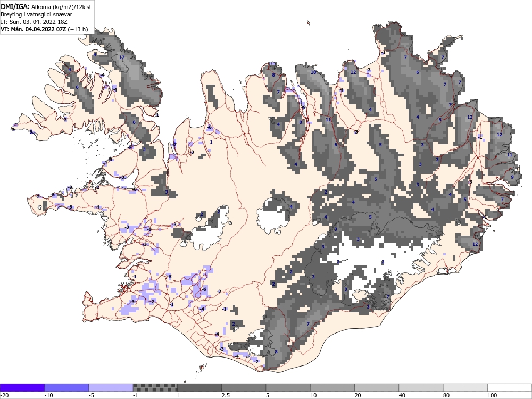Click the '-5' legend scale label
This screenshot has width=532, height=399.
point(92,395)
